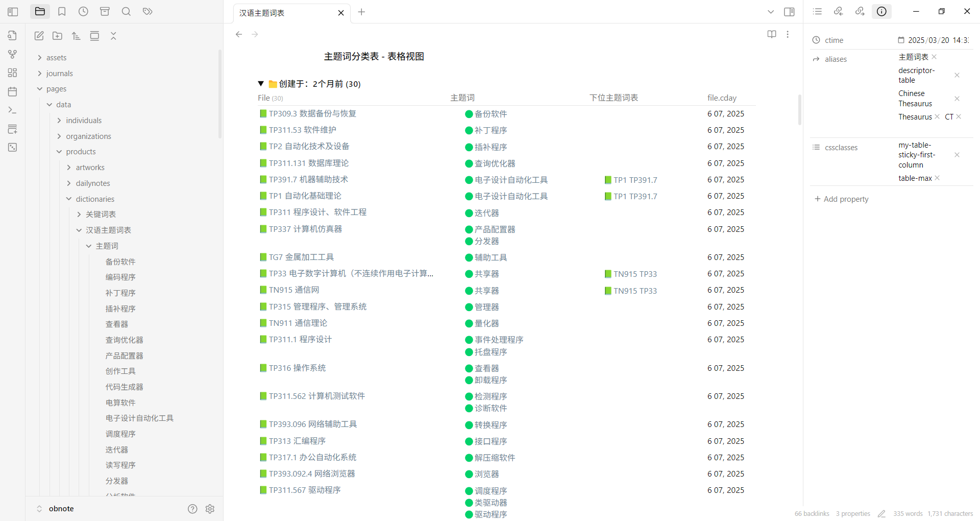Open the daily note calendar icon
This screenshot has width=980, height=521.
13,91
